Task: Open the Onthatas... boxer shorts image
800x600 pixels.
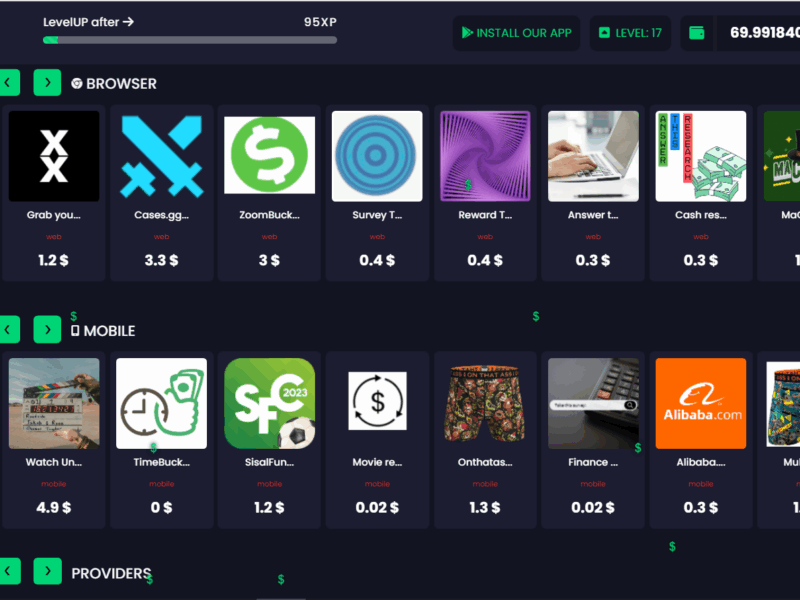Action: tap(485, 403)
